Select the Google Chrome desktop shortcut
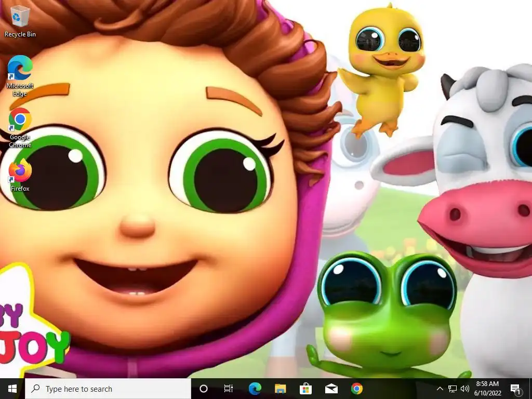Image resolution: width=532 pixels, height=399 pixels. (20, 128)
